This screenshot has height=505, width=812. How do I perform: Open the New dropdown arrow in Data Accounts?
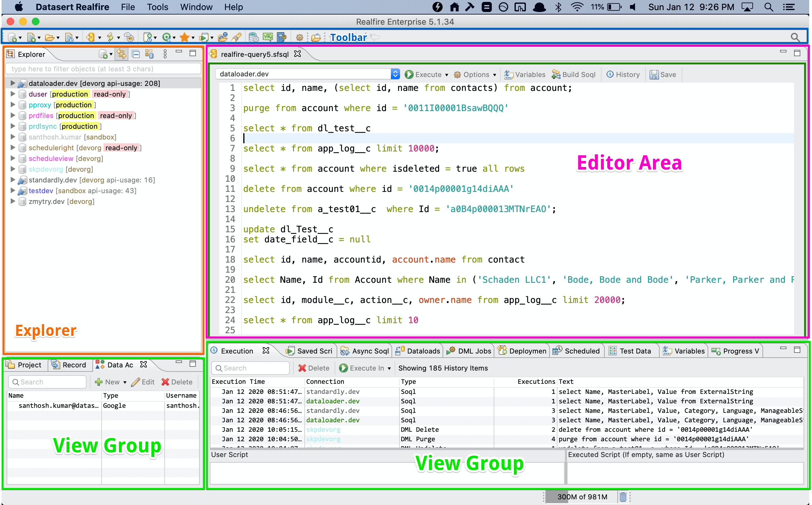[125, 382]
